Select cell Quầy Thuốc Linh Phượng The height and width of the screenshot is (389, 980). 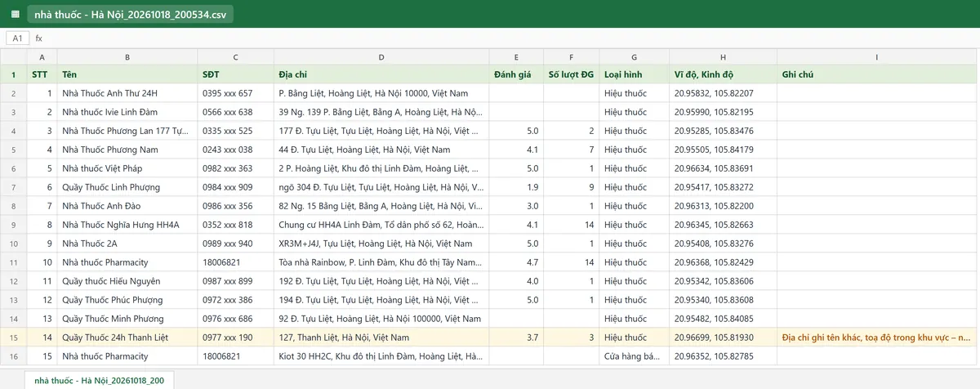click(127, 187)
